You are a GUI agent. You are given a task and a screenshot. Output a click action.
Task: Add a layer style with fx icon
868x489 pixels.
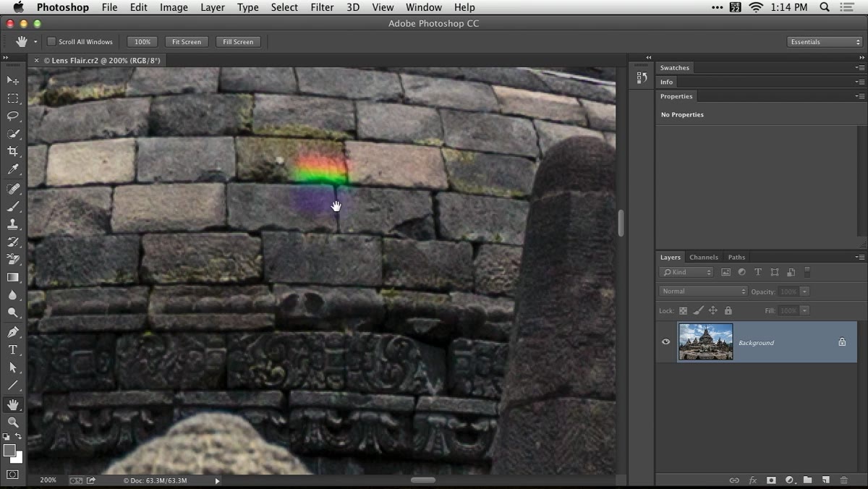click(753, 480)
